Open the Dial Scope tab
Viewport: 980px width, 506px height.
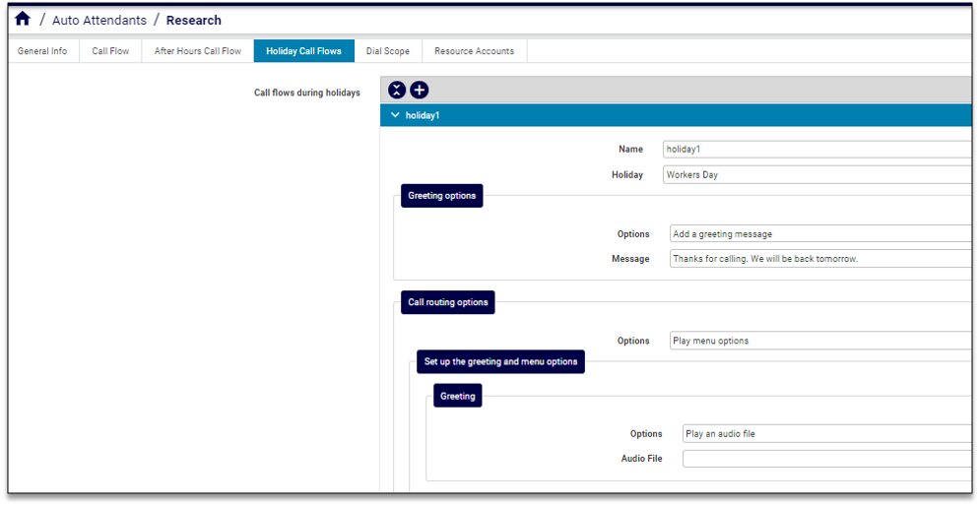click(x=388, y=51)
